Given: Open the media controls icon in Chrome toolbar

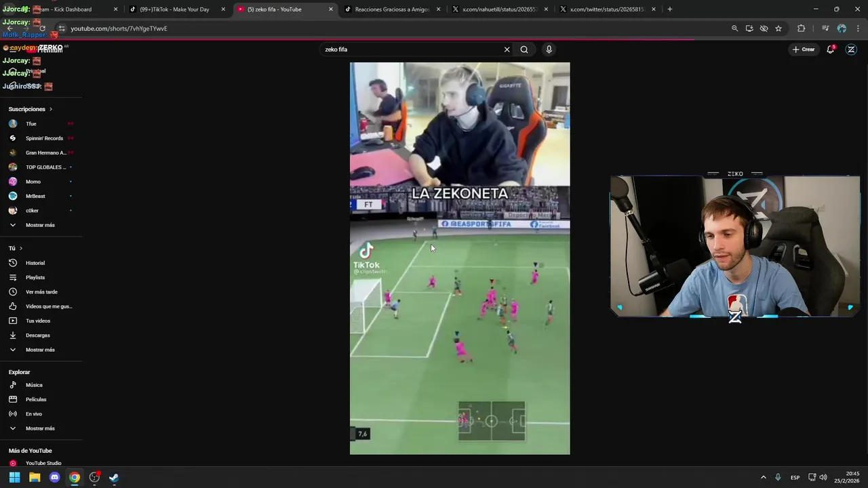Looking at the screenshot, I should [825, 28].
